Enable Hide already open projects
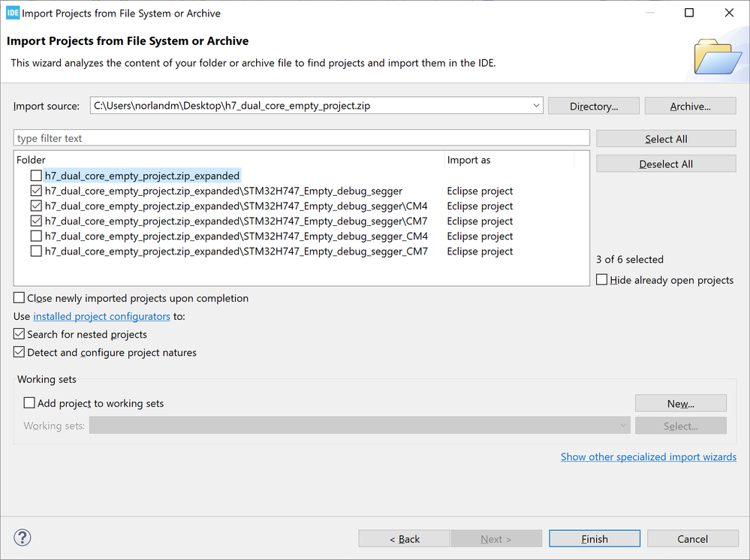The image size is (750, 560). pyautogui.click(x=601, y=280)
